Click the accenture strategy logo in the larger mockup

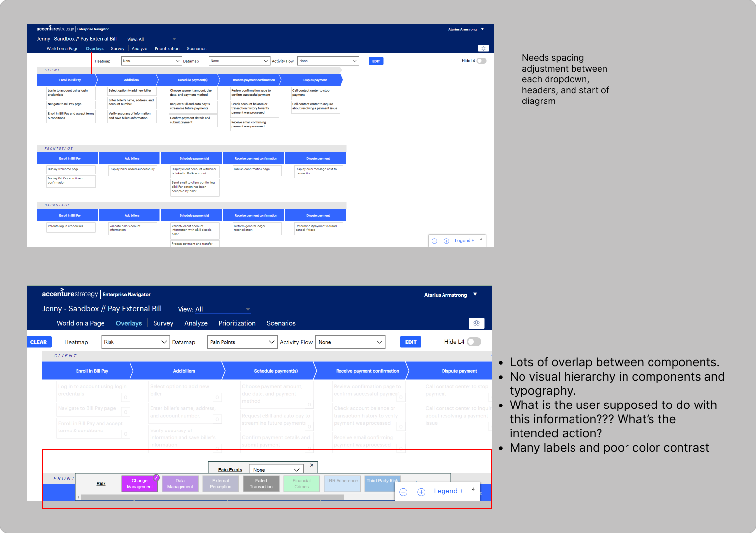[x=70, y=294]
